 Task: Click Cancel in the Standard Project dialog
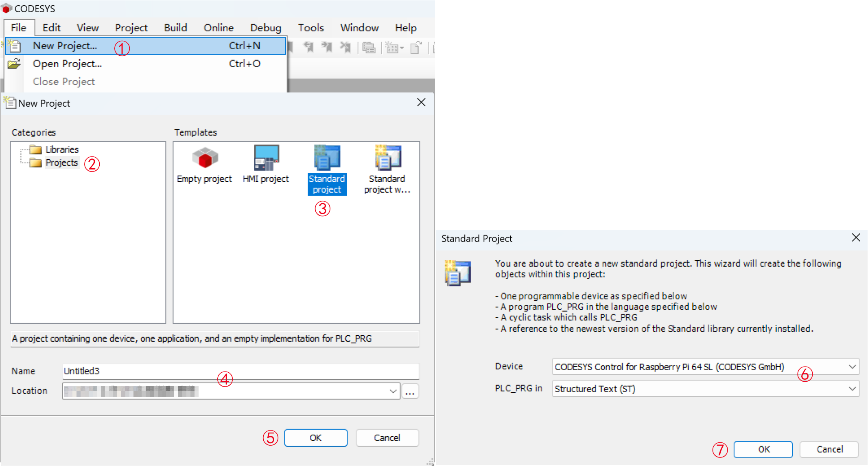[829, 449]
